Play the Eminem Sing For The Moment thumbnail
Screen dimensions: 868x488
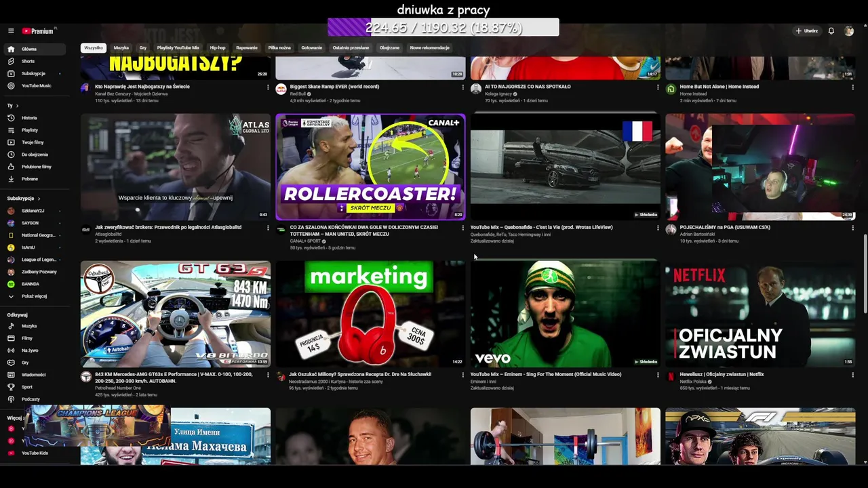pyautogui.click(x=566, y=314)
